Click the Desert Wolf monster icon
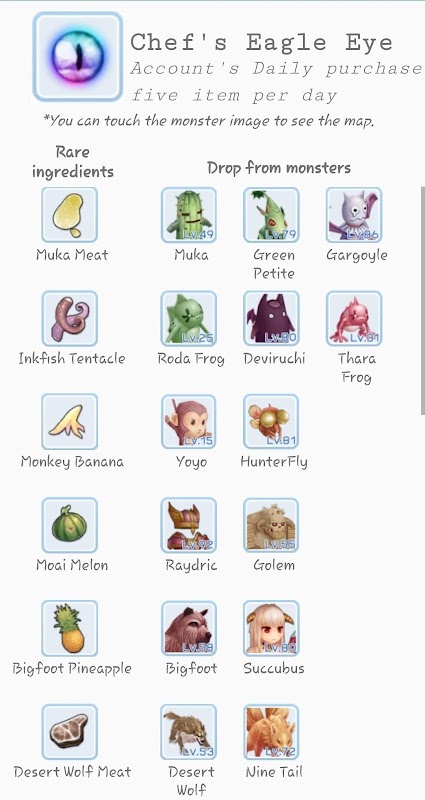Screen dimensions: 425x800 (189, 732)
